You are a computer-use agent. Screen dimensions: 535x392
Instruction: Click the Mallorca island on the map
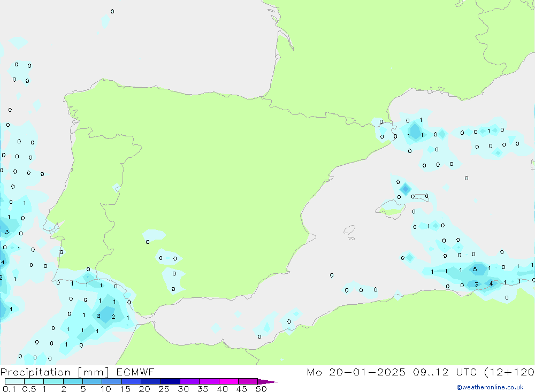coord(391,206)
